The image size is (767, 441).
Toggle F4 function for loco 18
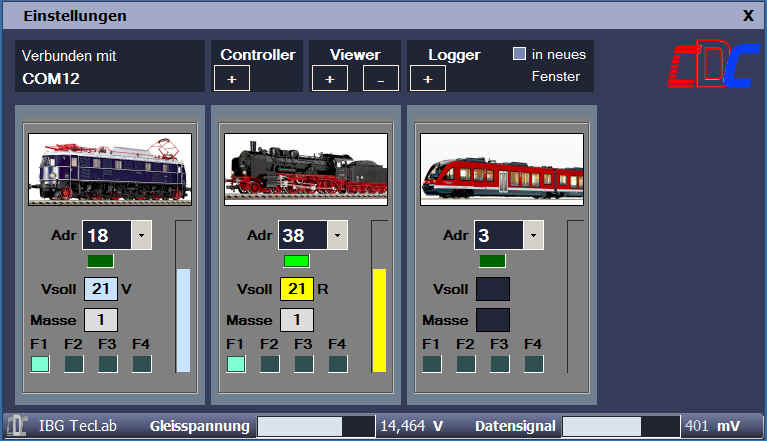coord(142,364)
